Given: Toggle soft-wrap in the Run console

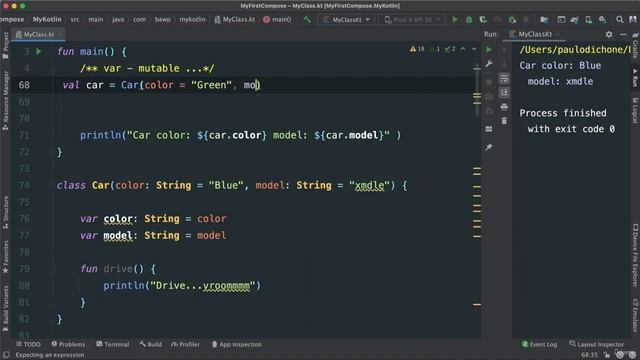Looking at the screenshot, I should tap(504, 78).
